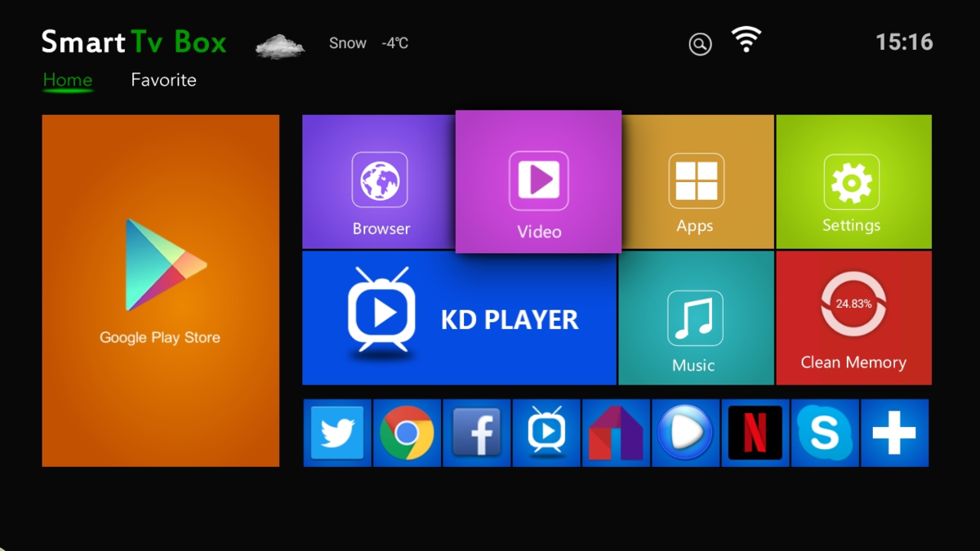Open the Google Play Store tile
The image size is (980, 551).
tap(161, 291)
